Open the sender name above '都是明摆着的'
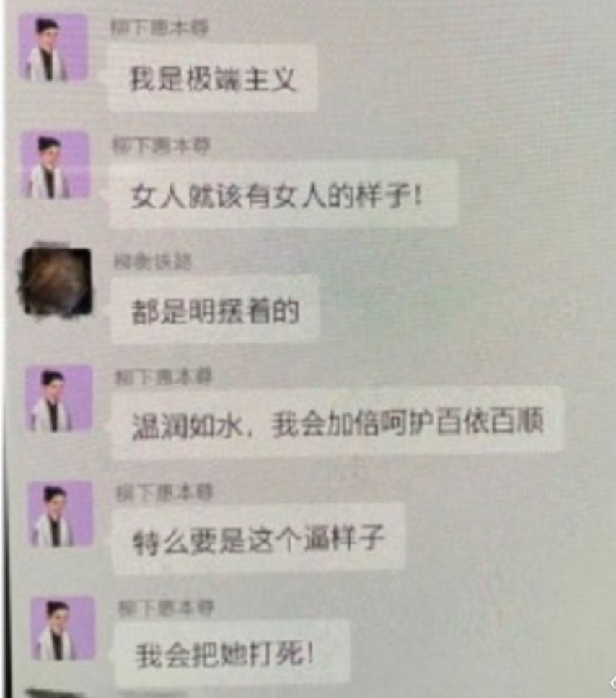The image size is (616, 698). 153,262
